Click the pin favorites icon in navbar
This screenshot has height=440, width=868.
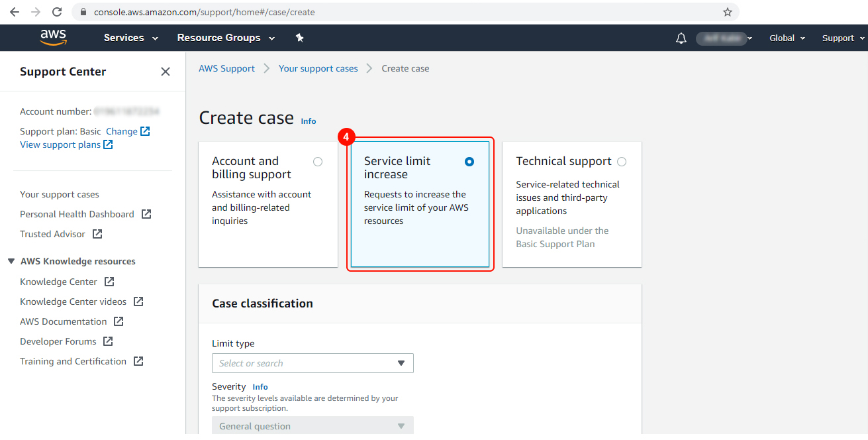[299, 38]
